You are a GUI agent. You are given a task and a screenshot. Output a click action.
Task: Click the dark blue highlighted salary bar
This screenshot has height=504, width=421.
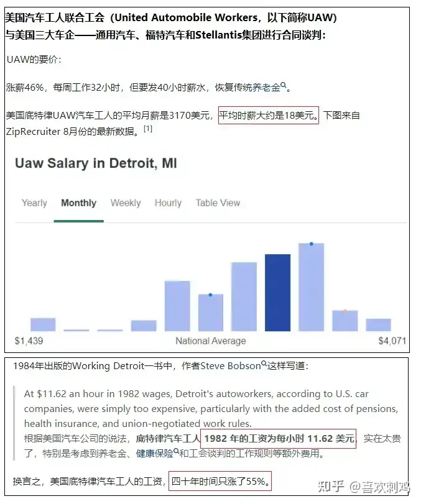point(277,293)
